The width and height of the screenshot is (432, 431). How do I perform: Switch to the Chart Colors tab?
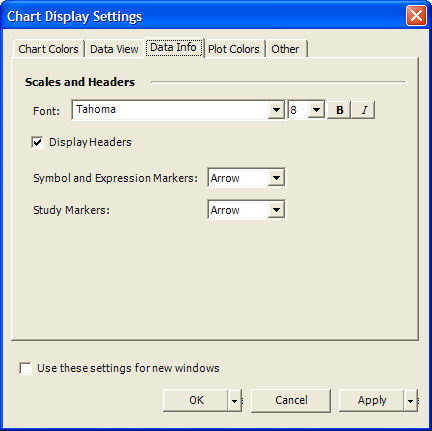(48, 49)
